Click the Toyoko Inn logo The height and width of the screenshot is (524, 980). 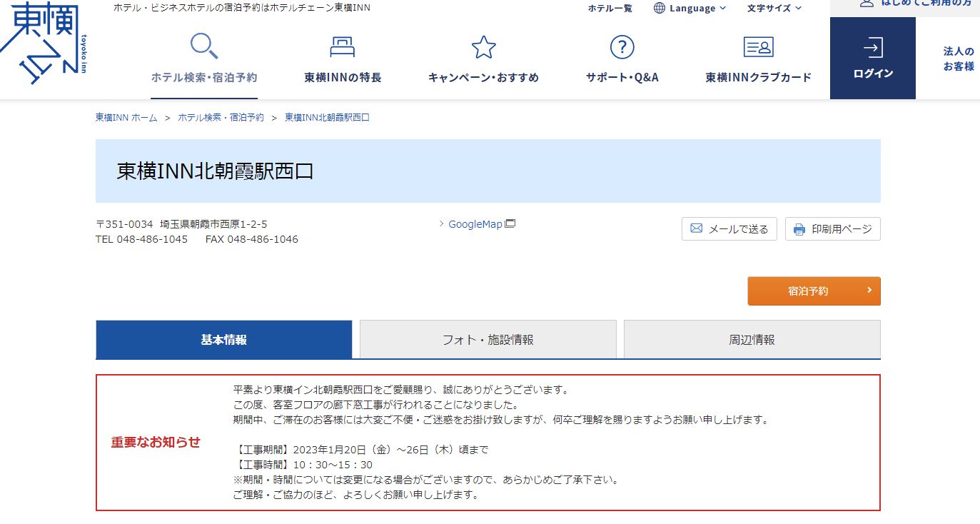click(x=44, y=43)
